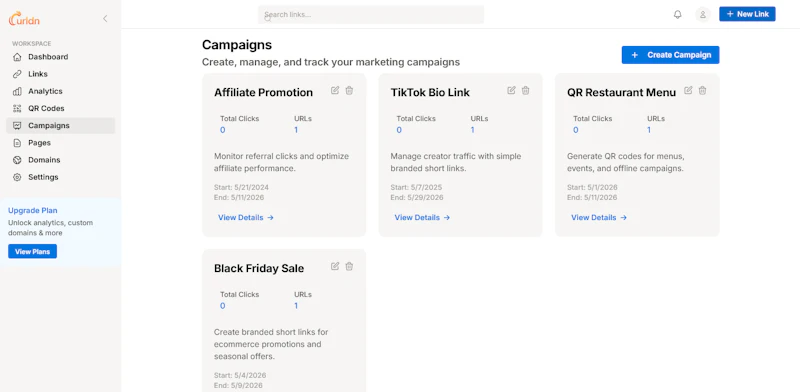Delete the Black Friday Sale campaign
Viewport: 800px width, 392px height.
(x=349, y=266)
